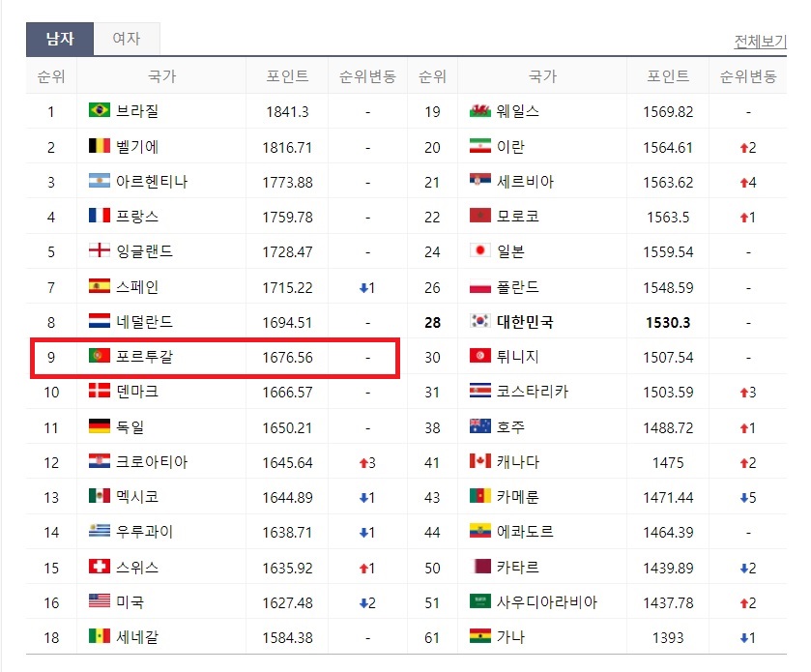The image size is (811, 672).
Task: Click the Costa Rica flag icon
Action: pos(480,391)
